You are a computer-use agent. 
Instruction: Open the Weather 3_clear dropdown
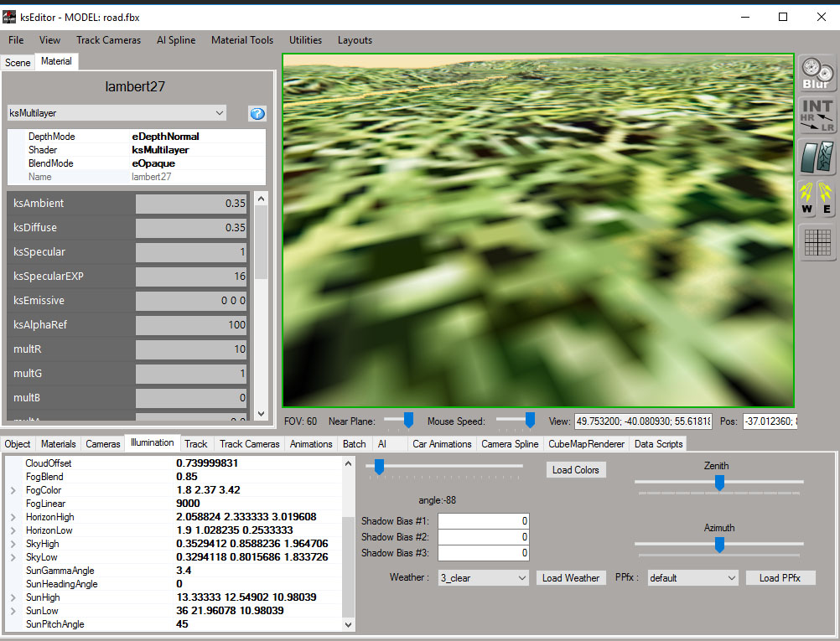point(483,578)
